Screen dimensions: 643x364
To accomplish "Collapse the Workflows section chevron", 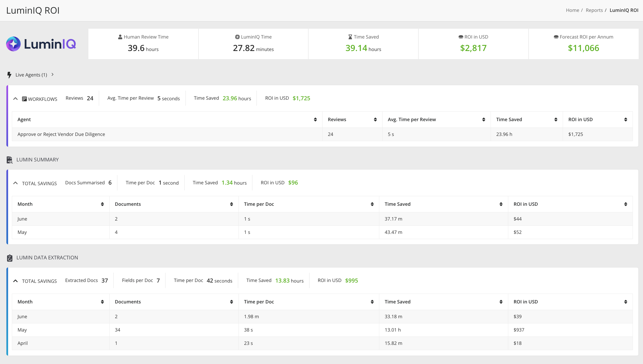I will click(16, 99).
